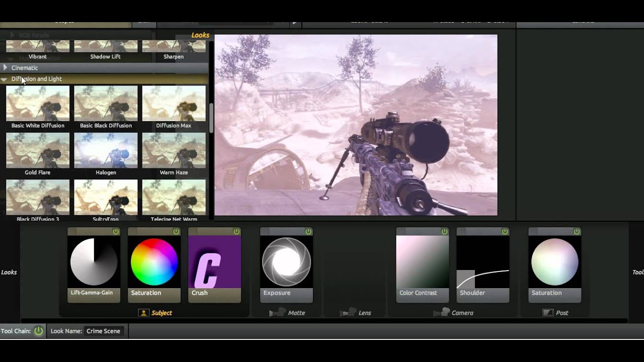
Task: Apply the Shadow Lift look preset
Action: click(106, 50)
